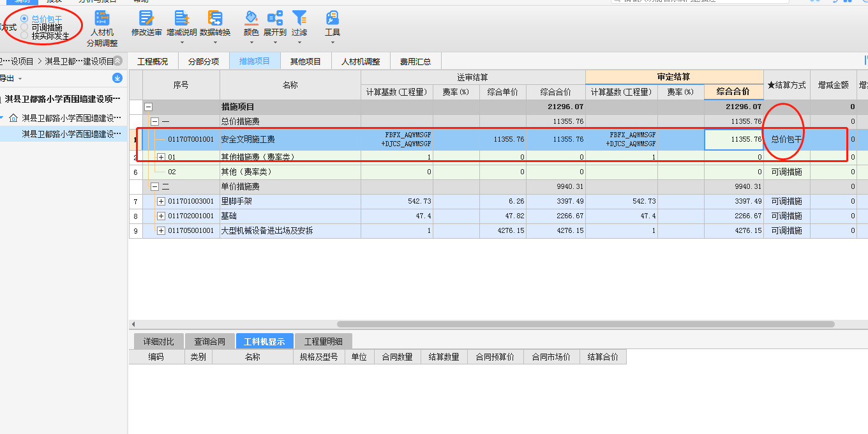Open the 工程量明细 bottom tab
The width and height of the screenshot is (868, 434).
(x=323, y=341)
